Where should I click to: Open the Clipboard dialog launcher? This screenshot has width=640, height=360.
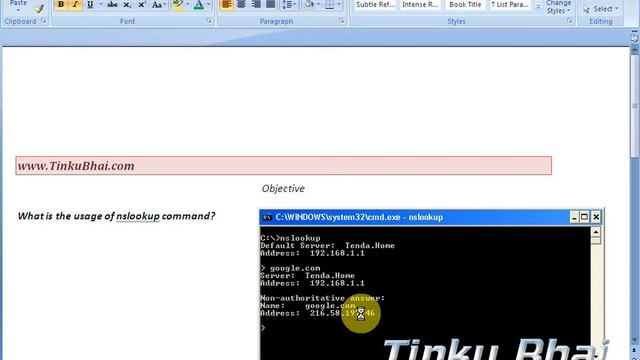(x=43, y=21)
